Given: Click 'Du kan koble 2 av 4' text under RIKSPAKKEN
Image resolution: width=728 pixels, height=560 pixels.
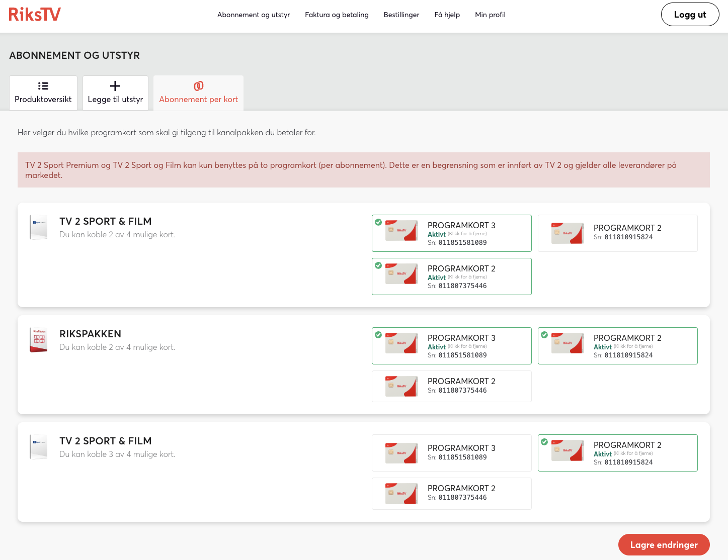Looking at the screenshot, I should pos(117,347).
